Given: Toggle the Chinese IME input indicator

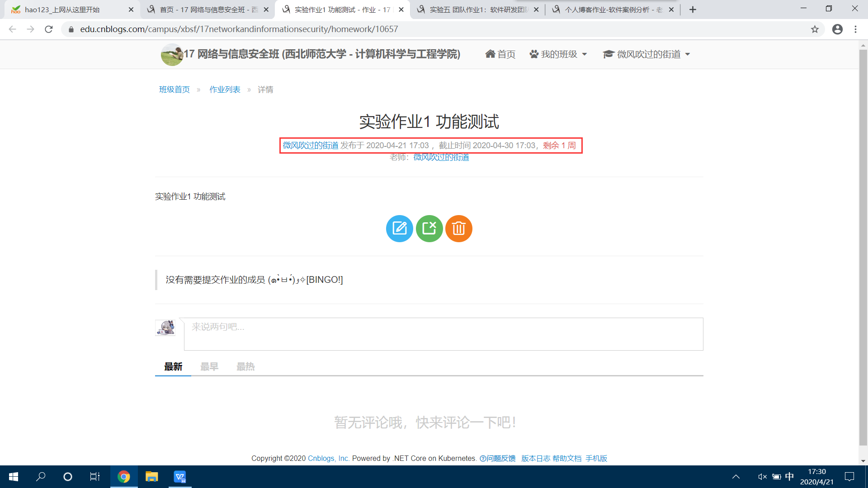Looking at the screenshot, I should tap(789, 477).
